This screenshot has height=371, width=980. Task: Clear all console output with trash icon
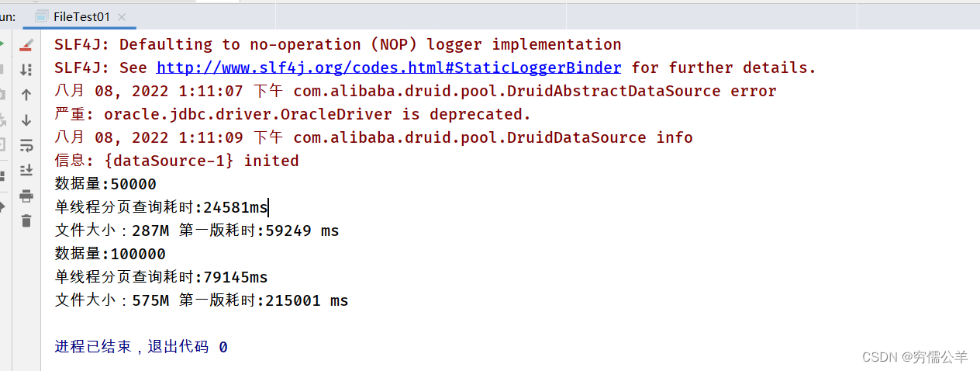click(x=26, y=220)
